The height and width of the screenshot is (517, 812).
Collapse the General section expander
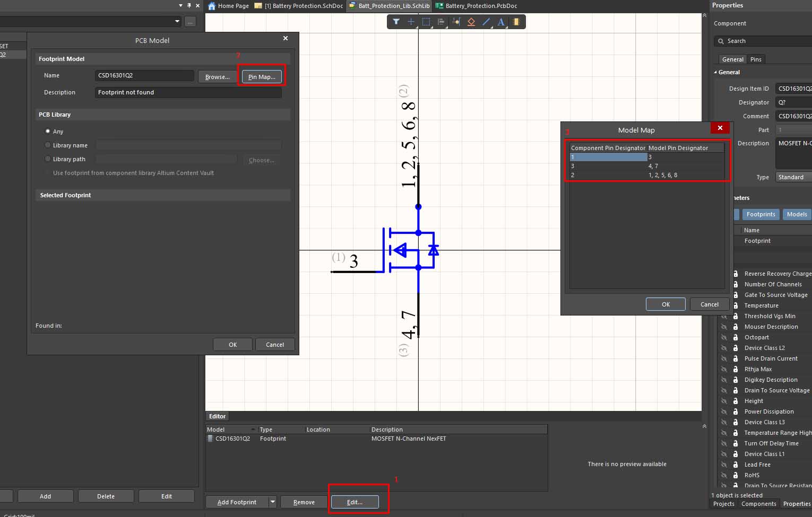(x=715, y=72)
